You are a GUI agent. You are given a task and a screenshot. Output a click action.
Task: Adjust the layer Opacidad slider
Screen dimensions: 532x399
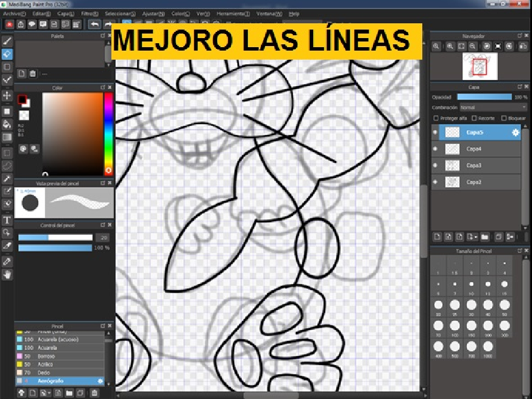click(x=484, y=97)
